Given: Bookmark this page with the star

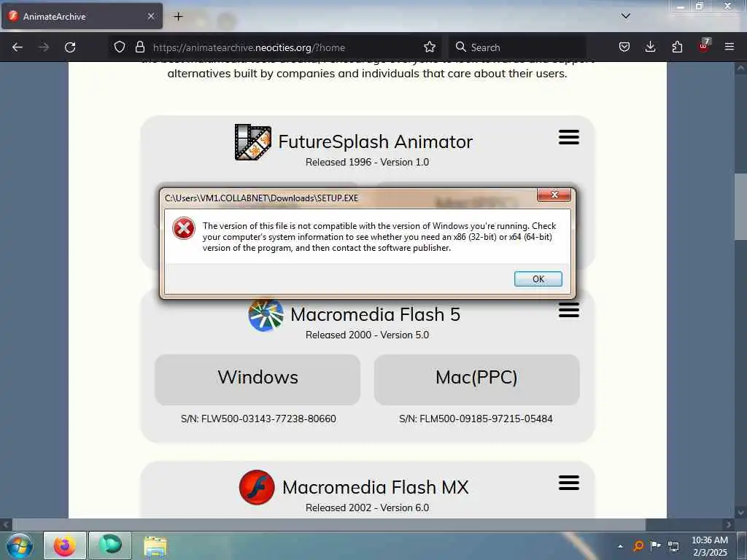Looking at the screenshot, I should tap(430, 47).
